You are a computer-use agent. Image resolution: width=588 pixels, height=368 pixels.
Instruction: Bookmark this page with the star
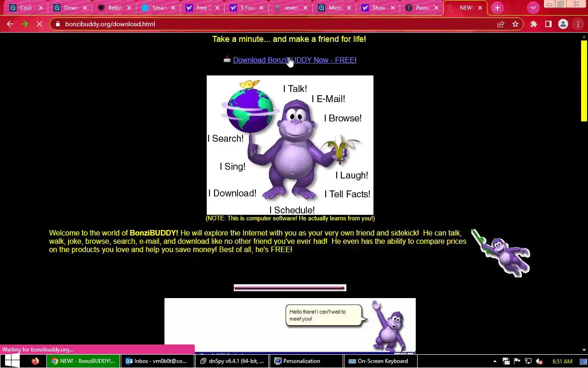pyautogui.click(x=515, y=24)
